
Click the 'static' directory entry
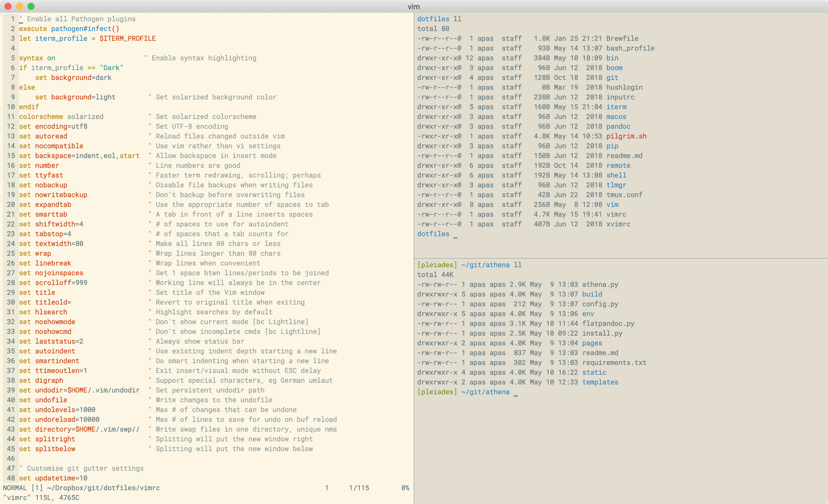pyautogui.click(x=594, y=372)
